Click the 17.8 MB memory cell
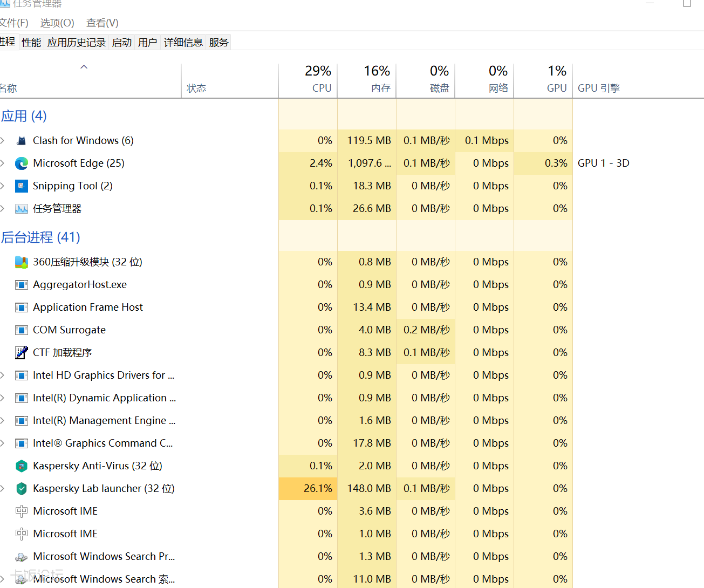 click(x=367, y=443)
